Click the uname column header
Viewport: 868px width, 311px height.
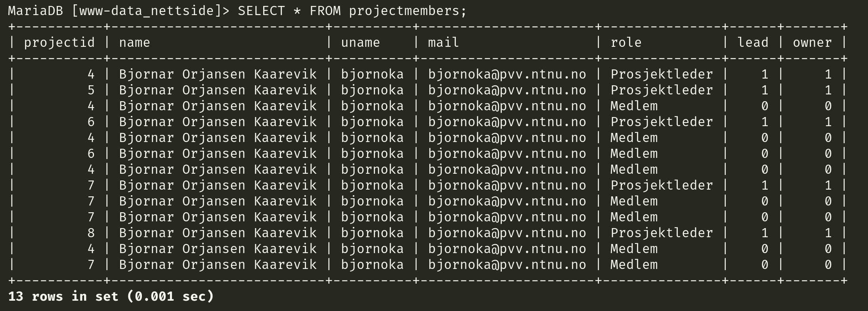pos(360,42)
